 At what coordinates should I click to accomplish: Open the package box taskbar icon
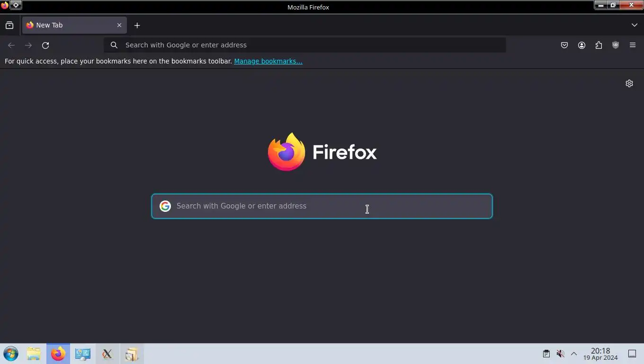coord(132,354)
